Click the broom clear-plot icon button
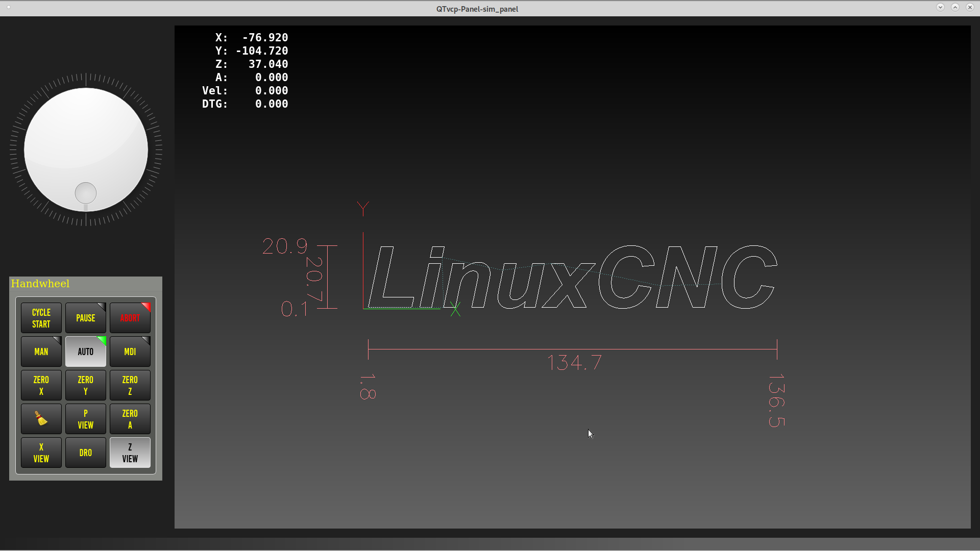 41,419
